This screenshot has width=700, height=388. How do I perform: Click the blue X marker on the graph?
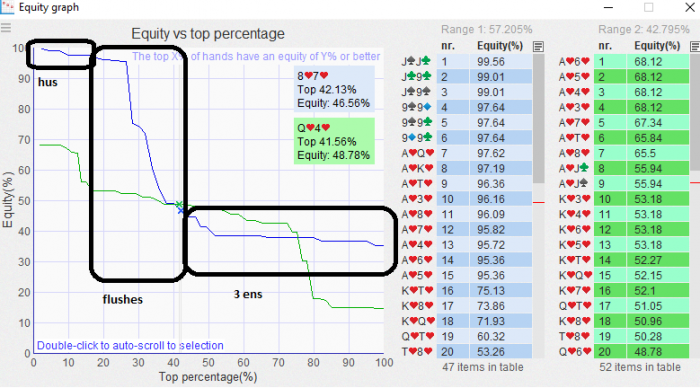pyautogui.click(x=181, y=210)
